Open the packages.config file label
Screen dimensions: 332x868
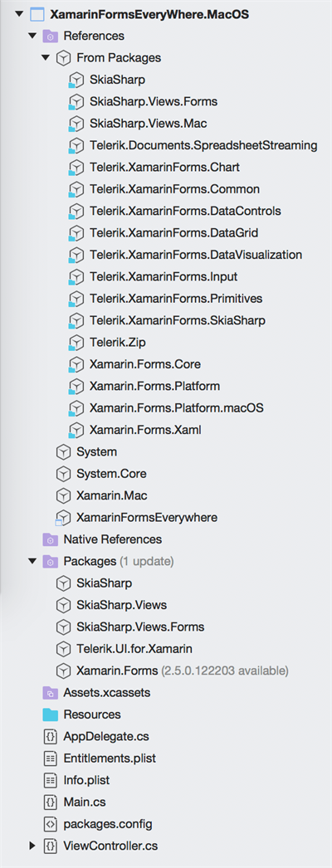pyautogui.click(x=108, y=824)
